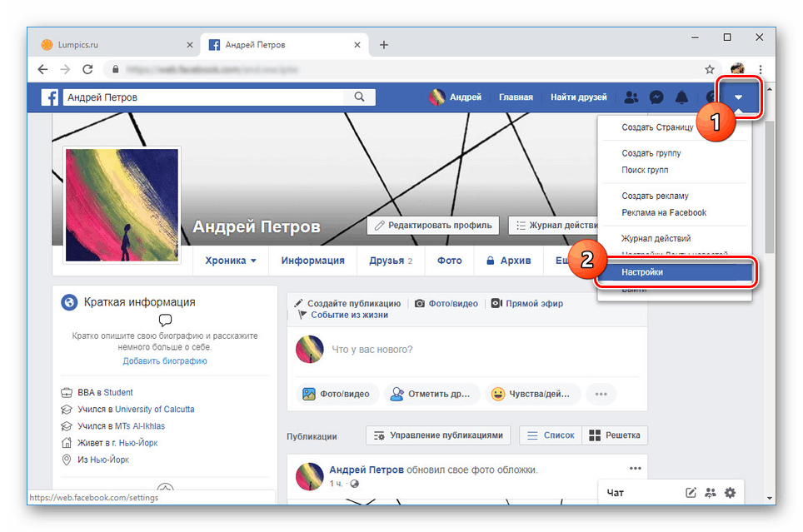Screen dimensions: 803x532
Task: Open Chrome profile avatar
Action: tap(737, 68)
